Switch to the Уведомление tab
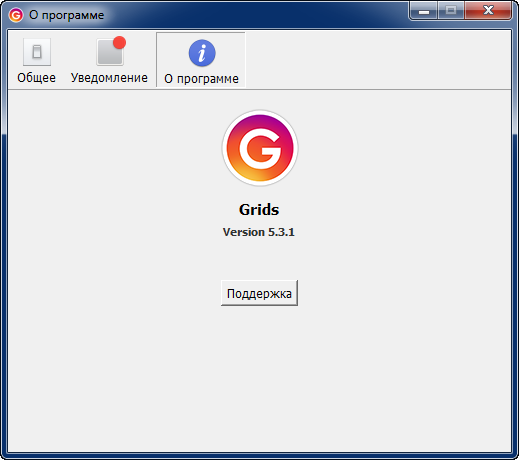 point(109,60)
